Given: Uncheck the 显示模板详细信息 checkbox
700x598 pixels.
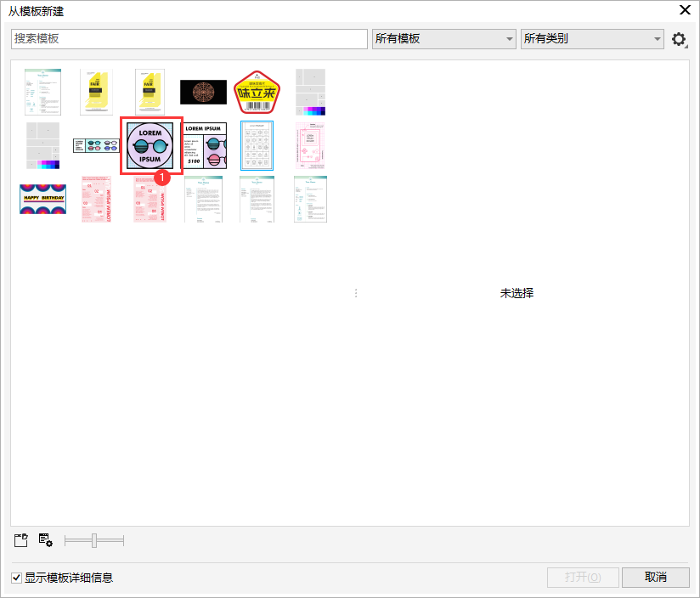Looking at the screenshot, I should (15, 578).
